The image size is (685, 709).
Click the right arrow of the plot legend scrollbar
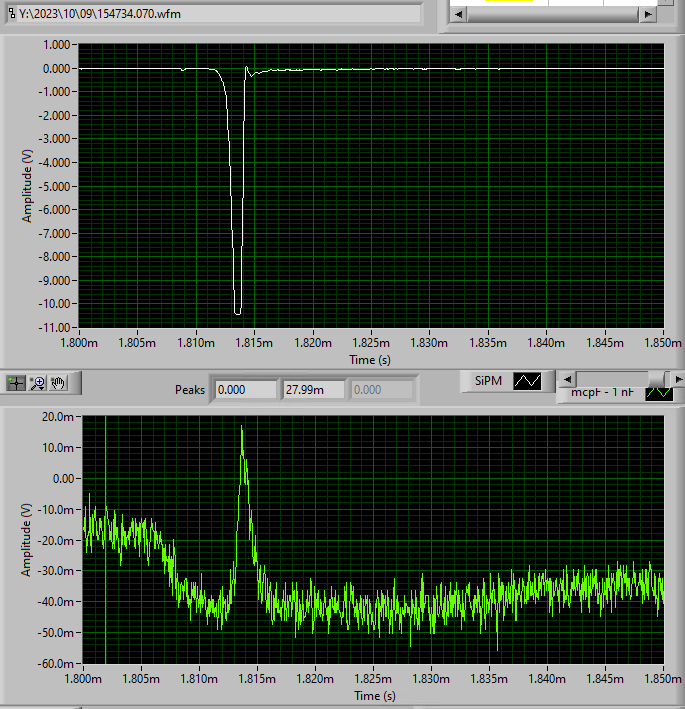pos(678,379)
